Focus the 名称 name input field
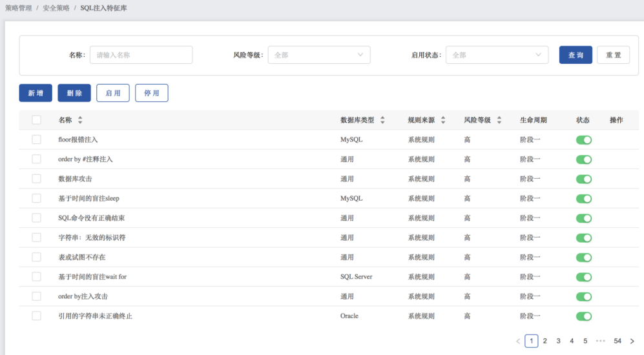 (141, 55)
